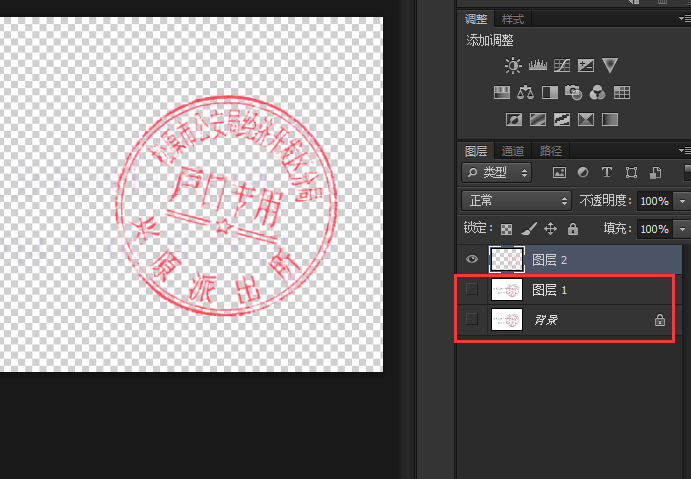Filter layers by smart objects
Viewport: 691px width, 479px height.
656,172
